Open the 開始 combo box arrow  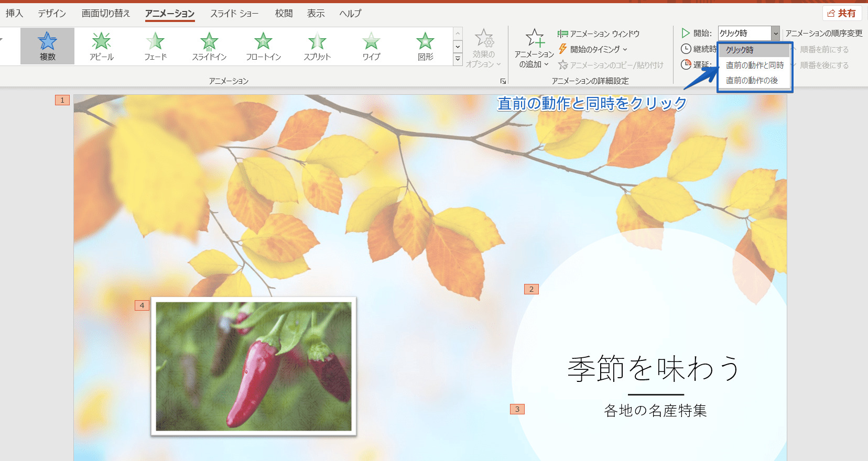click(x=775, y=33)
